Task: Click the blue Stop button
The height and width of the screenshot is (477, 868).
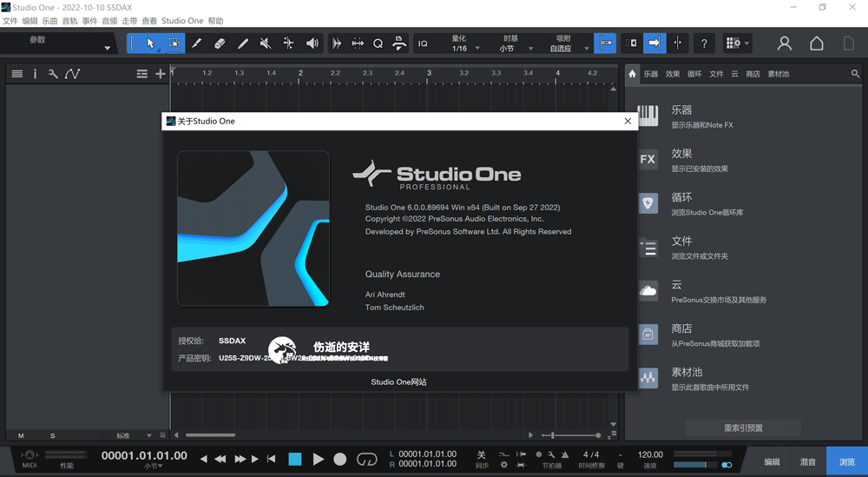Action: coord(295,460)
